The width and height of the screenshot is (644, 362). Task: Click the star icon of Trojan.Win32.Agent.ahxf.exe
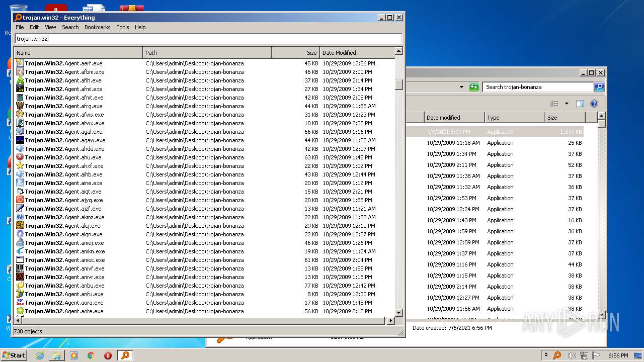point(20,166)
